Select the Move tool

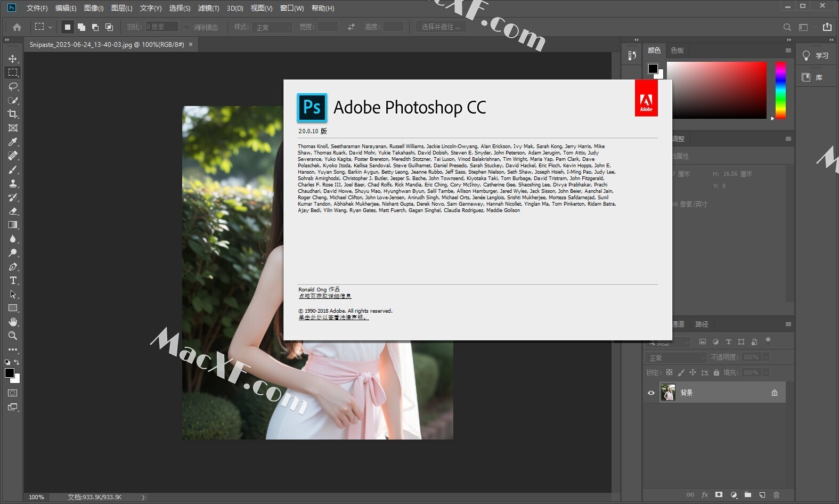[x=13, y=59]
